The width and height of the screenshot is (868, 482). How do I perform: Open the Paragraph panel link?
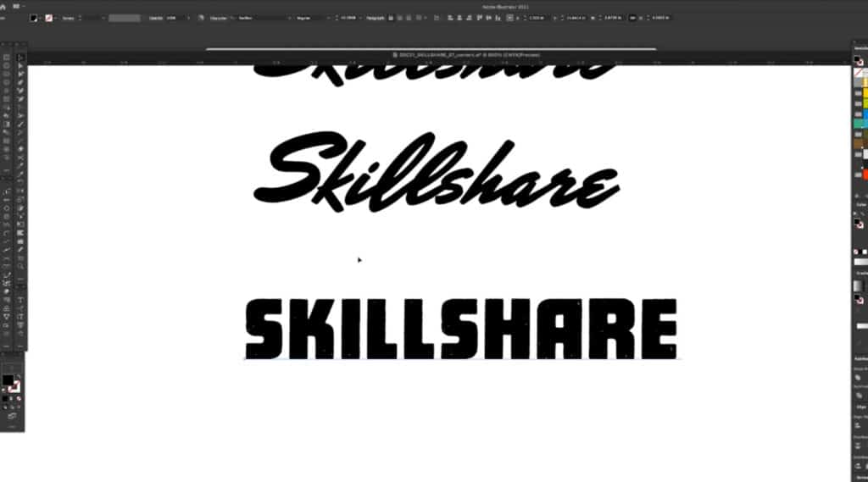[376, 19]
